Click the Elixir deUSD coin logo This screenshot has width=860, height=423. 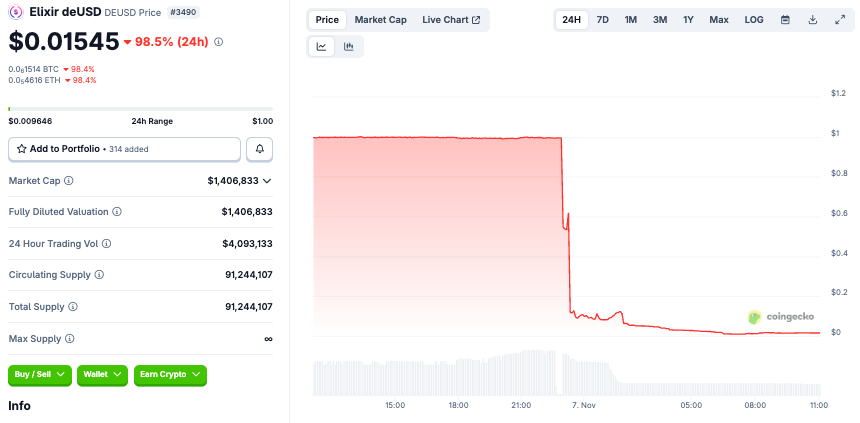pos(15,12)
